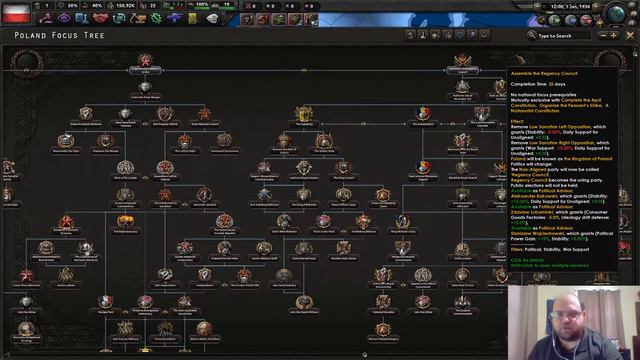Open the research flask icon
Image resolution: width=640 pixels, height=360 pixels.
point(82,18)
